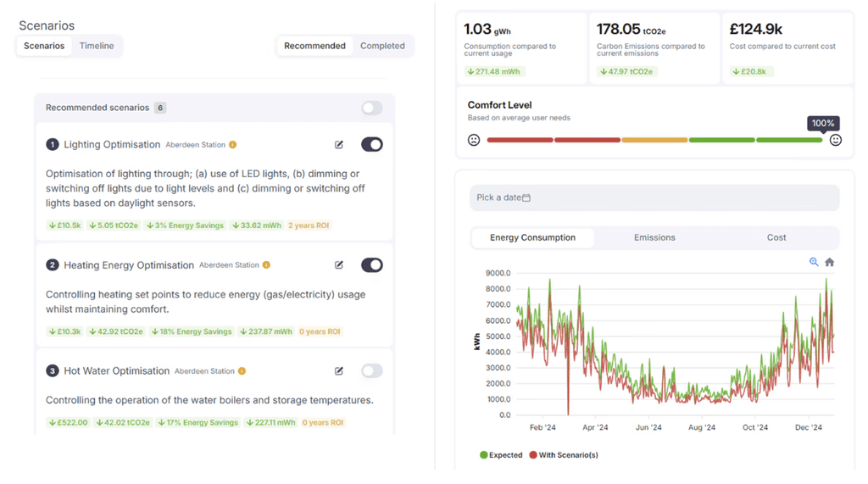
Task: Reset chart view with home icon
Action: 829,262
